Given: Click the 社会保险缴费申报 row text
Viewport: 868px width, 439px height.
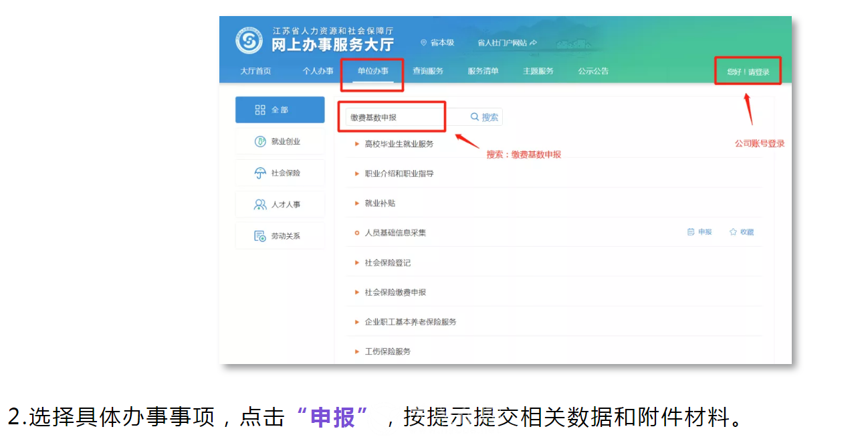Looking at the screenshot, I should [x=395, y=292].
